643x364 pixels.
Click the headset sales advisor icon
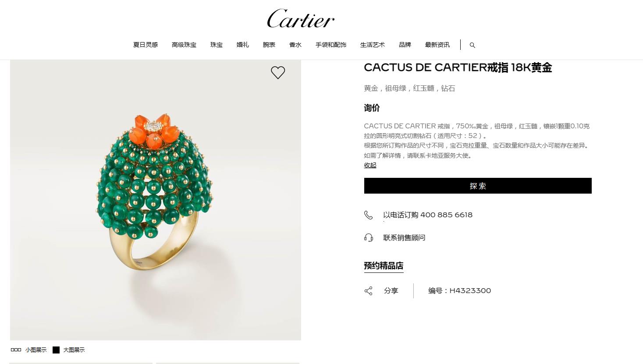(368, 237)
